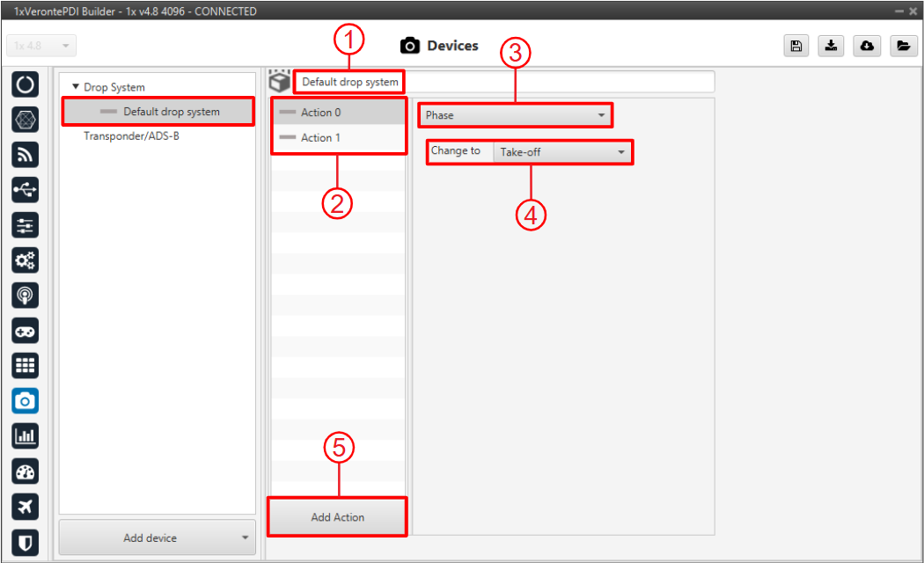Open the USB connections sidebar icon
This screenshot has height=563, width=924.
point(26,189)
